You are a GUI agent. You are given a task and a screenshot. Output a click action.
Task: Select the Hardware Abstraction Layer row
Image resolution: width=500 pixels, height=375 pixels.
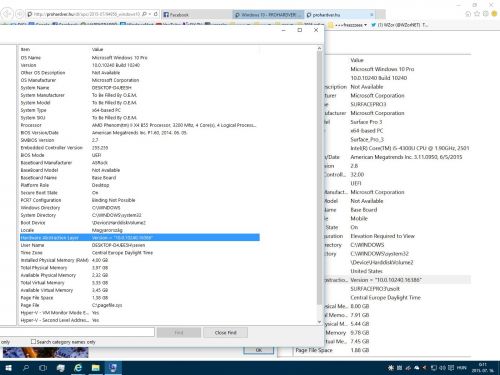140,238
